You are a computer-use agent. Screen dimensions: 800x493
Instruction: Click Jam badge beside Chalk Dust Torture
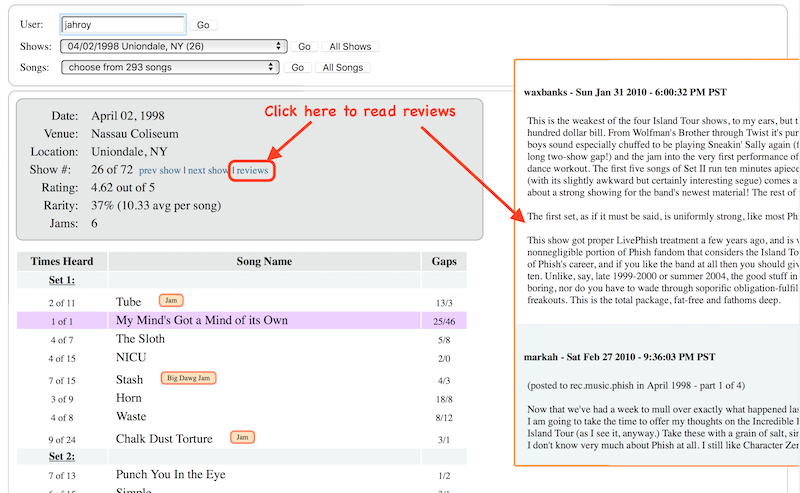pos(242,437)
